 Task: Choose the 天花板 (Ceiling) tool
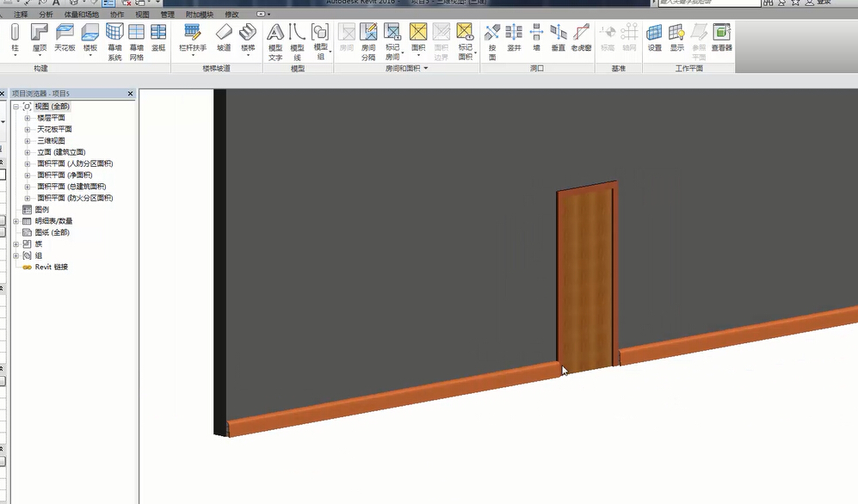coord(65,38)
